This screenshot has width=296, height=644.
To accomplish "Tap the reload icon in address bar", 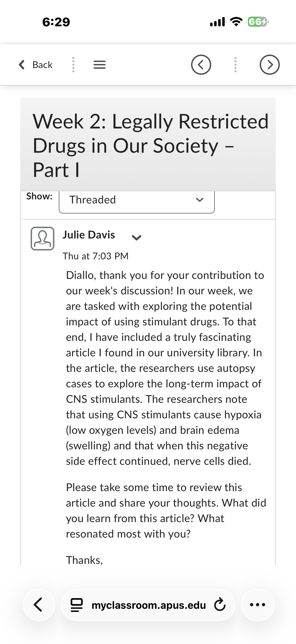I will coord(220,605).
